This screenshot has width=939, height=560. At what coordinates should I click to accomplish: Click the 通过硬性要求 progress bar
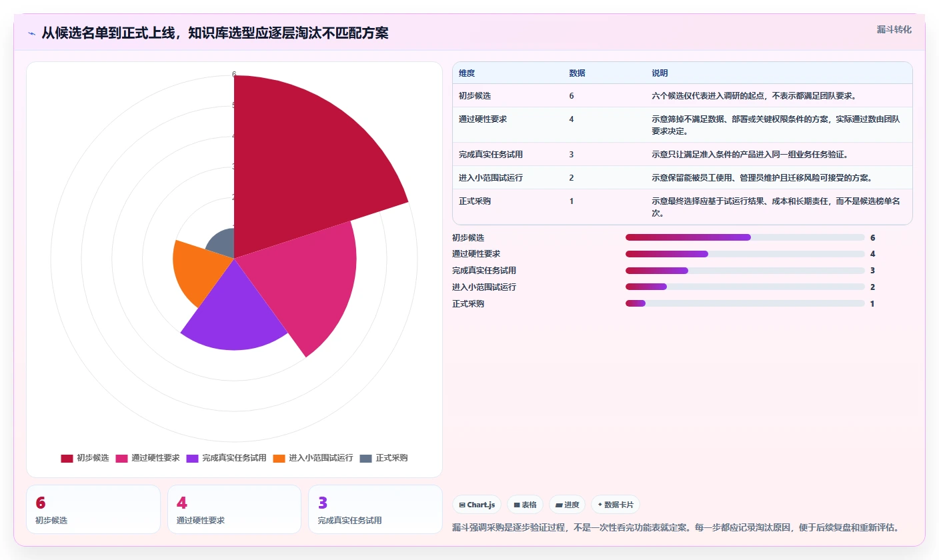pyautogui.click(x=745, y=254)
